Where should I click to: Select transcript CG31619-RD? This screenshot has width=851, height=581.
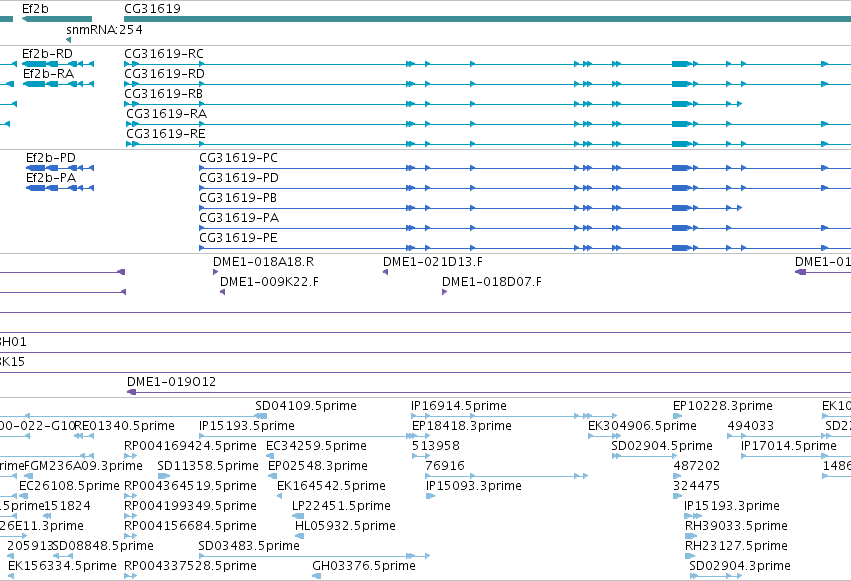point(164,74)
